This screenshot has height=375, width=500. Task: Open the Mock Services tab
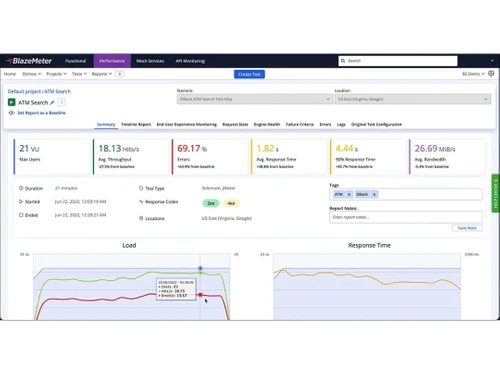click(x=150, y=61)
